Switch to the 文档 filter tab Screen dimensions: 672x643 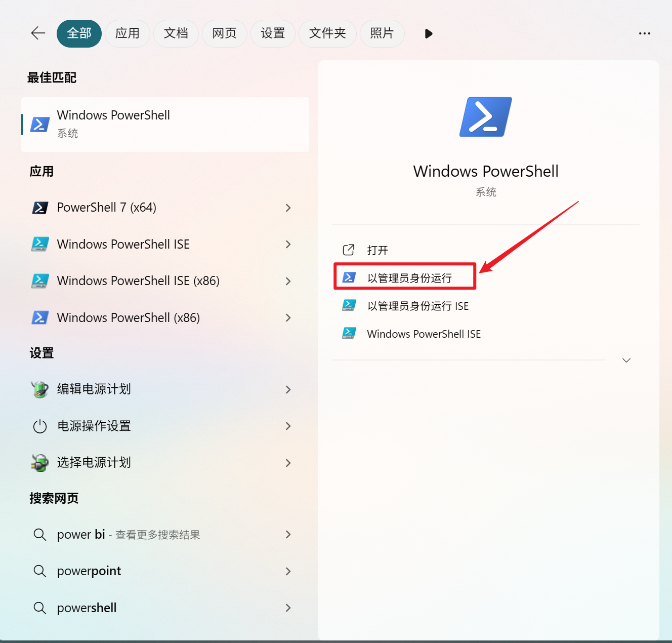(176, 33)
